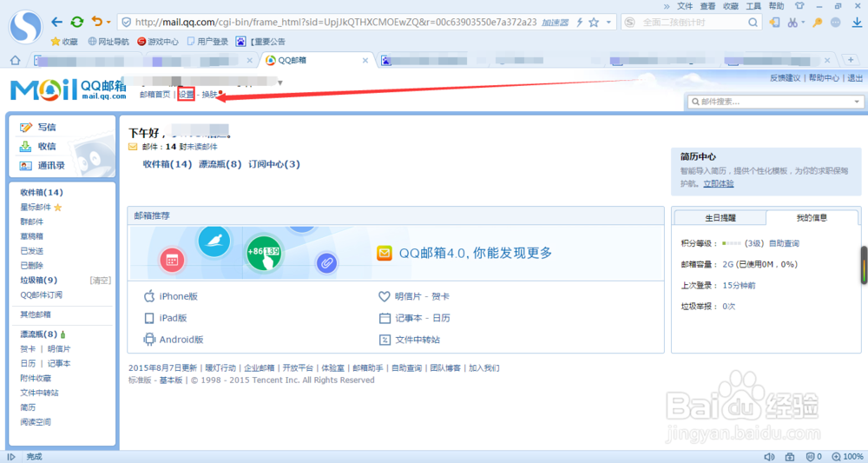Switch to the QQ邮箱 tab
The width and height of the screenshot is (868, 463).
(x=316, y=60)
